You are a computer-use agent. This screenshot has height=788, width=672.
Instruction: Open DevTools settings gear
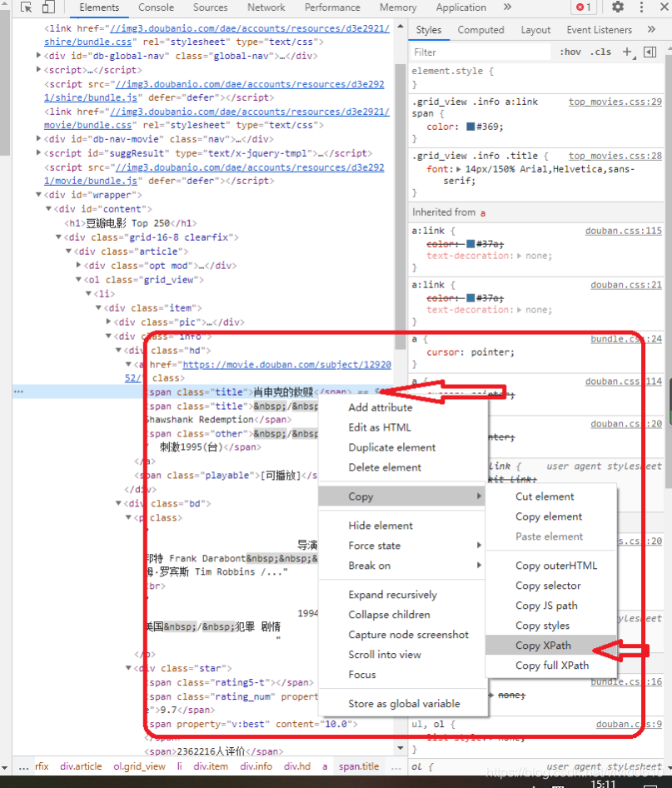(618, 7)
